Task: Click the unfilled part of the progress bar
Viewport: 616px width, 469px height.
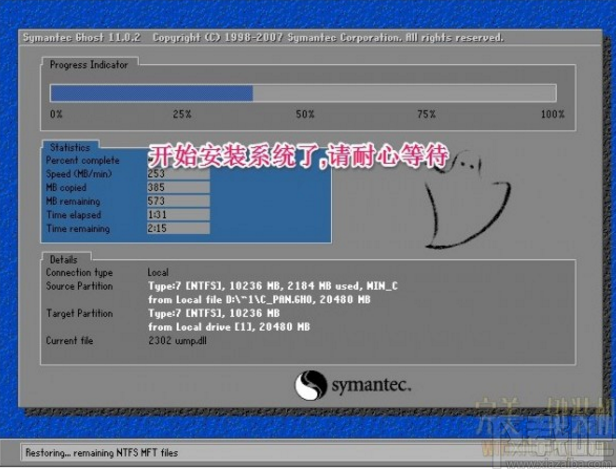Action: tap(405, 93)
